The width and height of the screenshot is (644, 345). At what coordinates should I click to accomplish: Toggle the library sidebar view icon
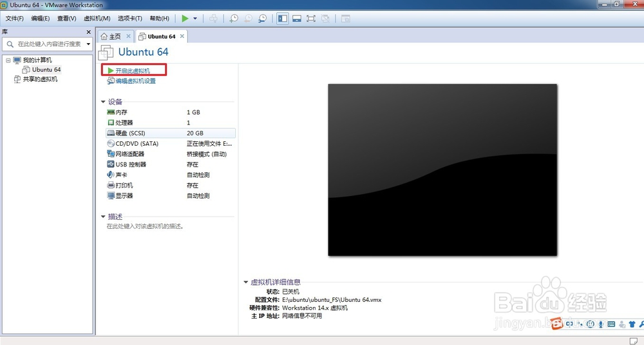tap(283, 19)
